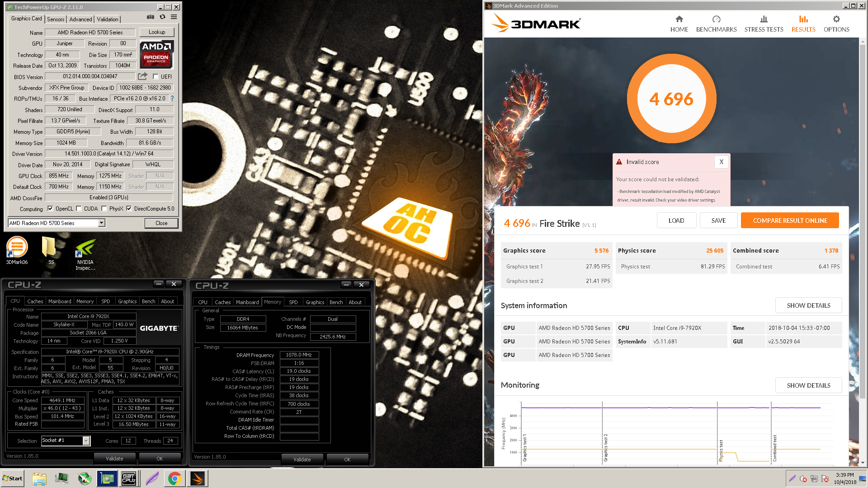Image resolution: width=868 pixels, height=488 pixels.
Task: Switch to 3DMark taskbar button
Action: [x=198, y=479]
